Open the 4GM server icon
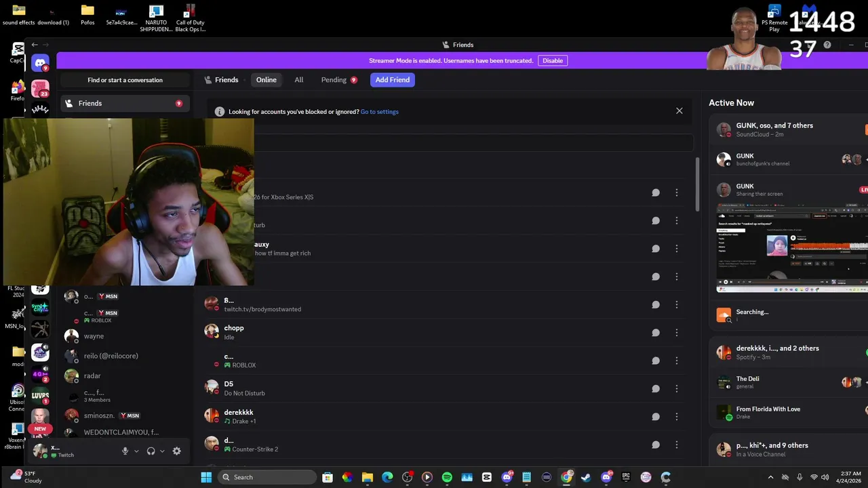This screenshot has height=488, width=868. click(x=40, y=373)
